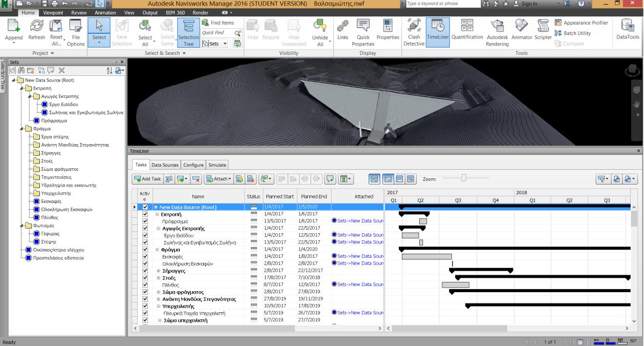
Task: Select the Έργα στέψης folder in Sets
Action: (x=55, y=136)
